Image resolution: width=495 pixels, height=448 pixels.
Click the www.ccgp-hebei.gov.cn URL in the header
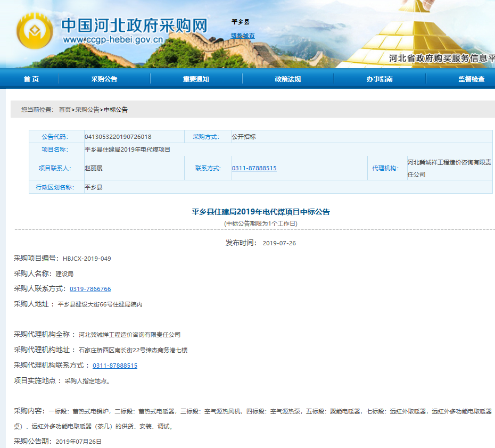coord(113,40)
